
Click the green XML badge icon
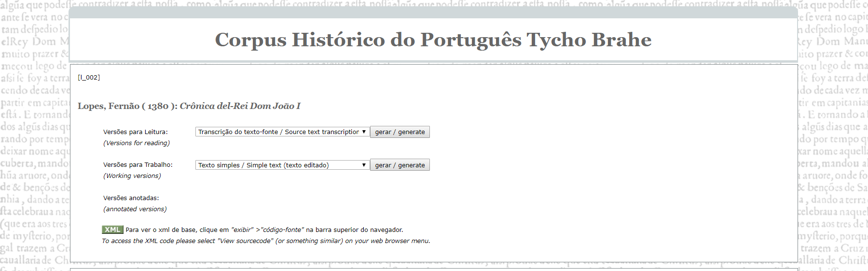pos(112,230)
